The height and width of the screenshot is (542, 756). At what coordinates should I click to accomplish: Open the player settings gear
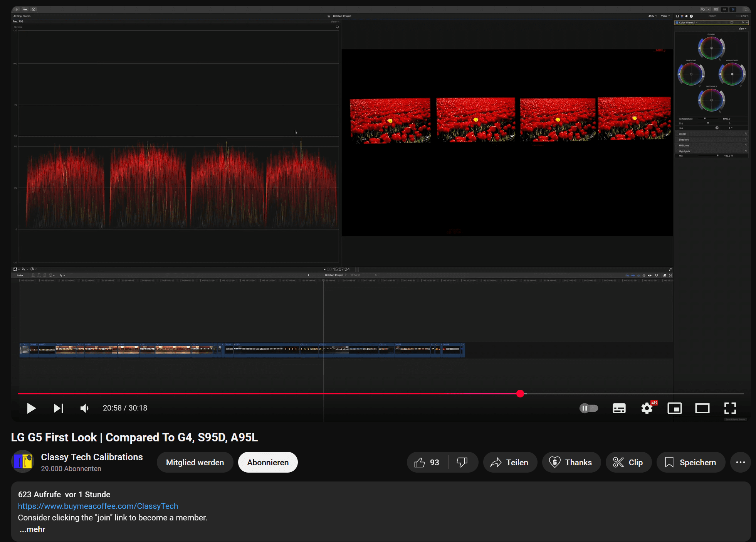coord(647,408)
